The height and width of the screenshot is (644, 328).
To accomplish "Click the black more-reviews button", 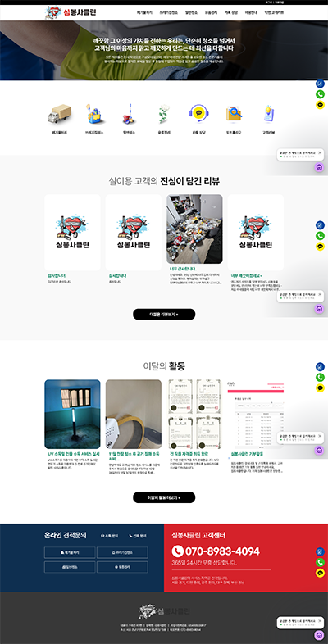I will (x=164, y=314).
